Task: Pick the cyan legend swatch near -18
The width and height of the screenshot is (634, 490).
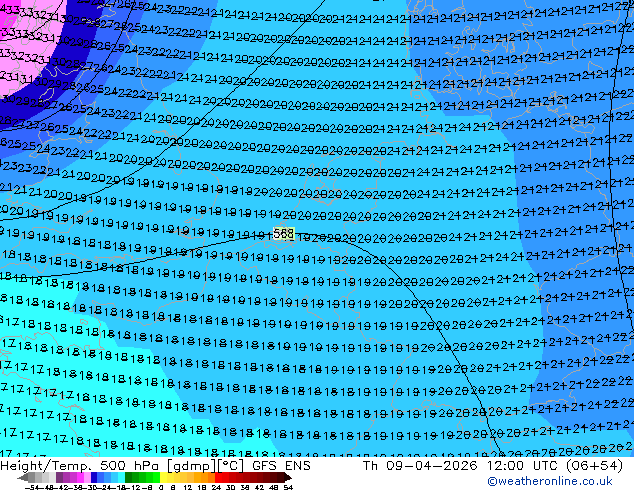Action: click(x=122, y=477)
